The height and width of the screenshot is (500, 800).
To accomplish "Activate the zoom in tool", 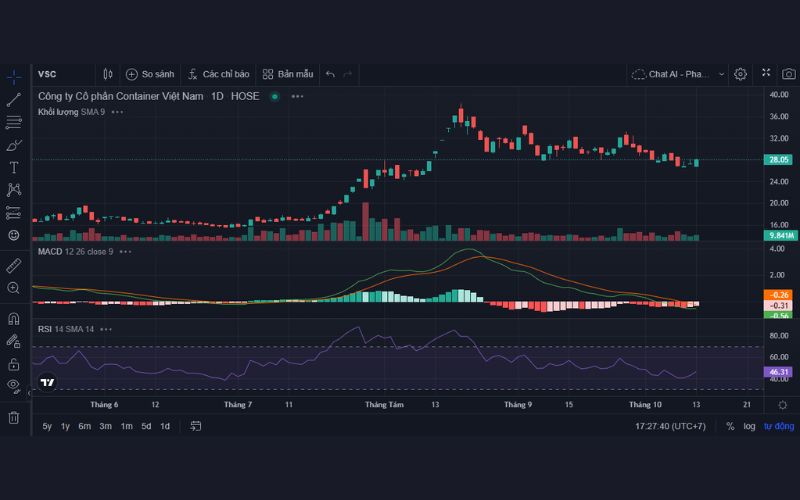I will [x=14, y=288].
